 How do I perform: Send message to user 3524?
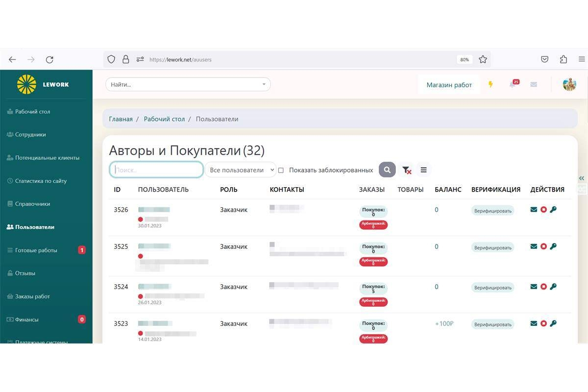tap(534, 287)
